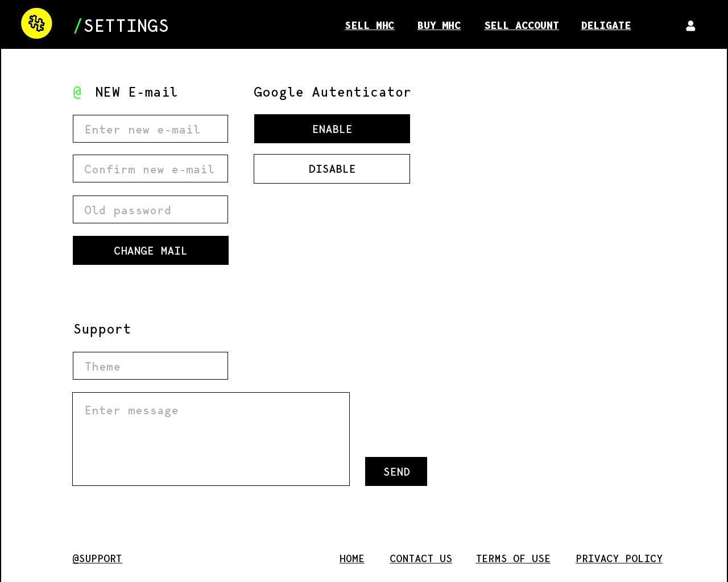Click the Confirm new e-mail field

[150, 169]
